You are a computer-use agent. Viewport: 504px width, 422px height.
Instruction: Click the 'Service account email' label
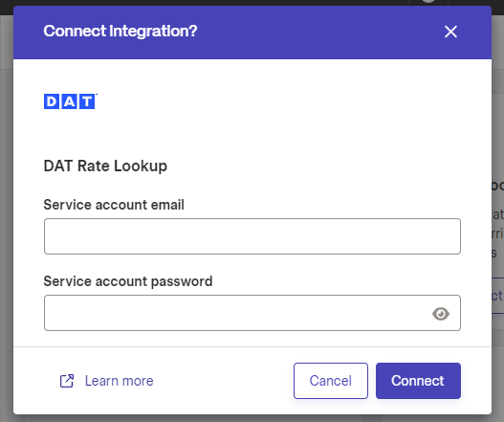click(x=114, y=205)
